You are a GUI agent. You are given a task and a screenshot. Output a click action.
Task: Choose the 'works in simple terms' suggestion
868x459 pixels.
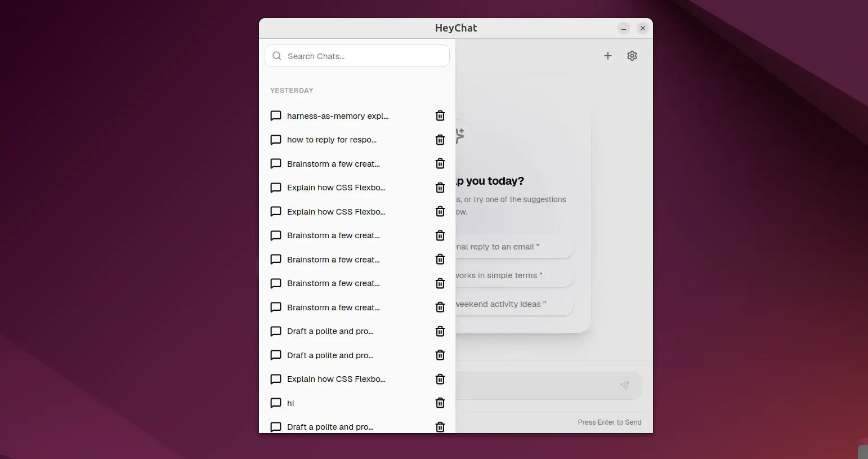[514, 275]
